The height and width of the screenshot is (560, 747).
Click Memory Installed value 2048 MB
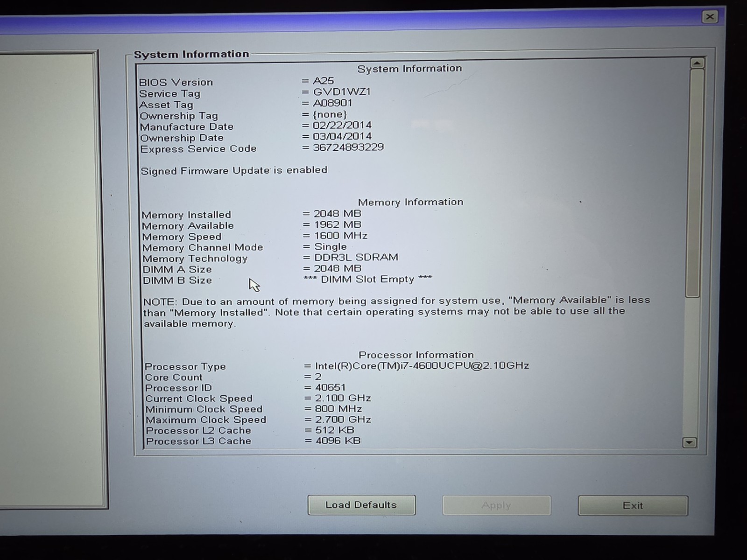pos(337,214)
